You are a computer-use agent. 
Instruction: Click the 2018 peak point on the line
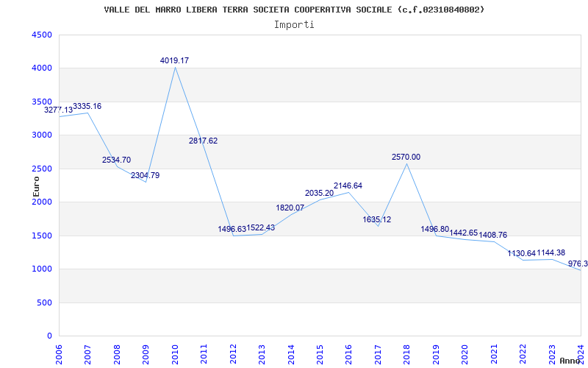tap(407, 163)
